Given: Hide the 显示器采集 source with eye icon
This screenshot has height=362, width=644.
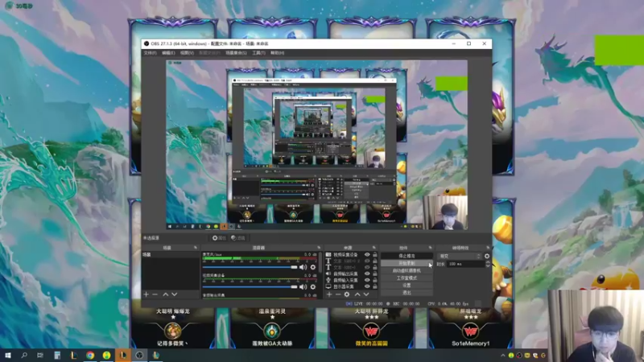Looking at the screenshot, I should point(367,286).
